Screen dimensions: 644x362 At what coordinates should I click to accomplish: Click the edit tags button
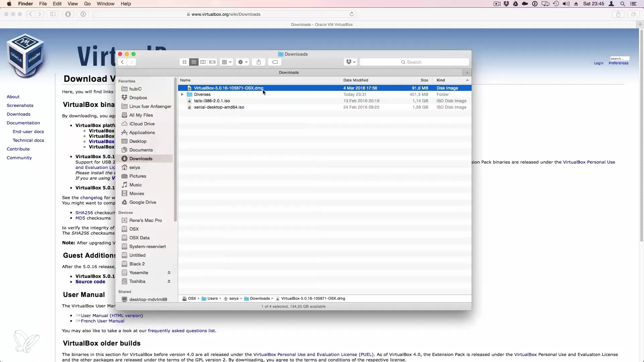click(x=275, y=62)
